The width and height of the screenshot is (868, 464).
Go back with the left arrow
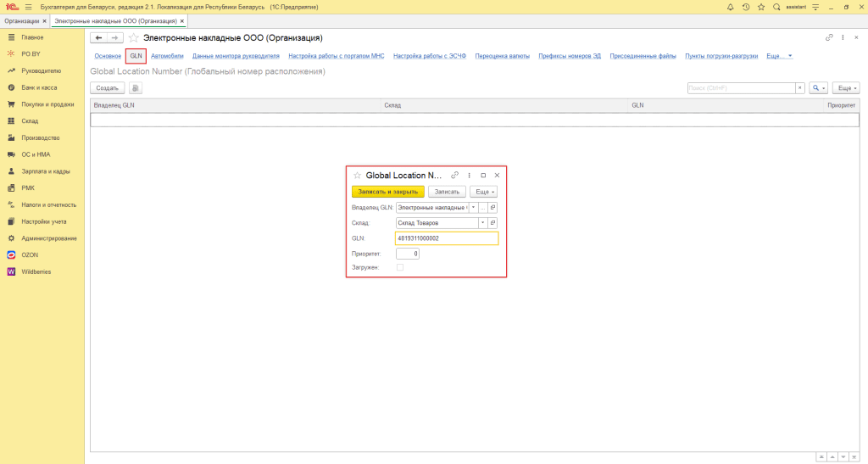click(98, 37)
